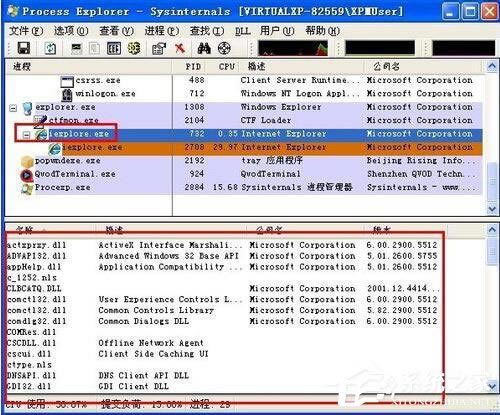Click the Save floppy disk toolbar icon
Screen dimensions: 500x415
(24, 48)
